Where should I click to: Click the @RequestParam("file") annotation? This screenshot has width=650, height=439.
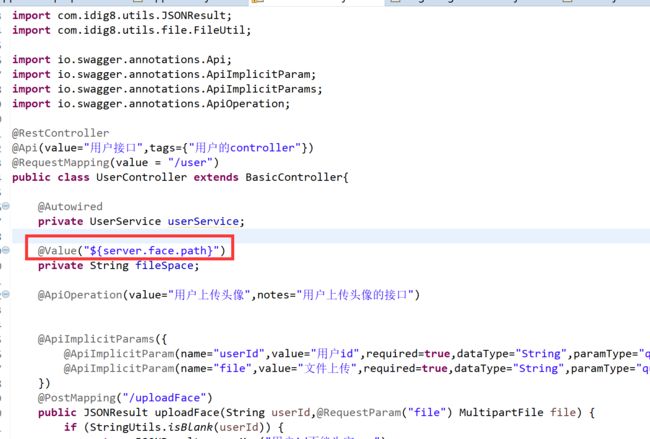[x=384, y=413]
